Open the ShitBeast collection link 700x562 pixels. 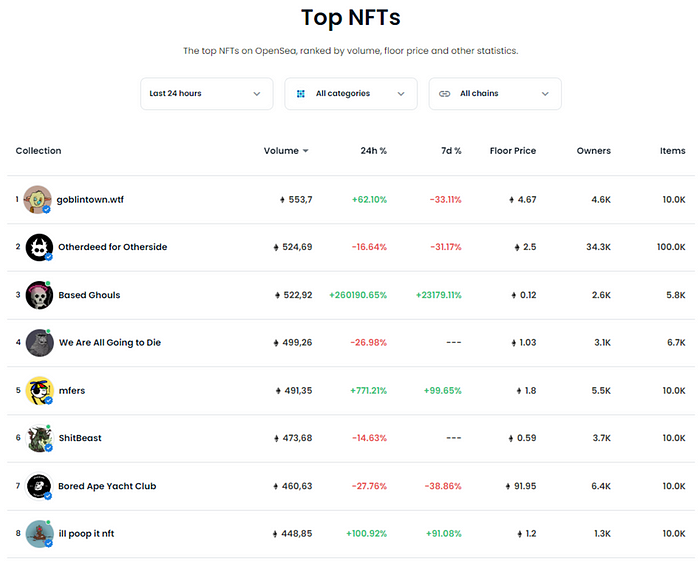pyautogui.click(x=80, y=438)
